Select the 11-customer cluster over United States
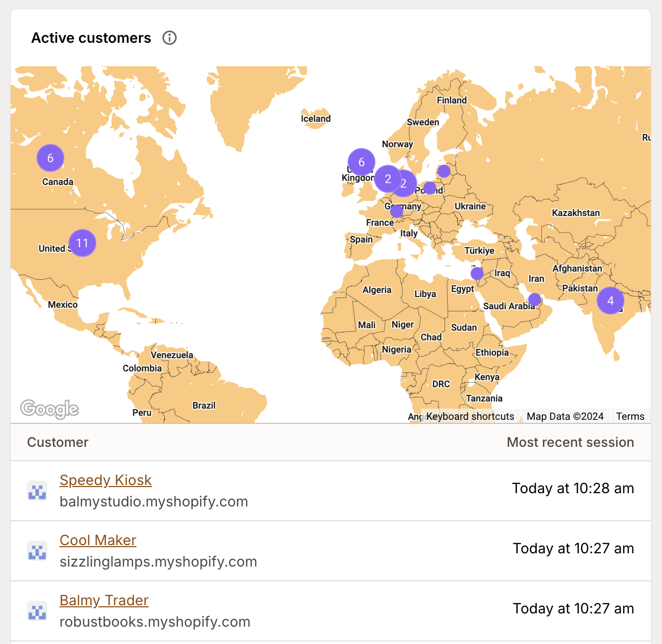This screenshot has height=644, width=662. click(82, 243)
